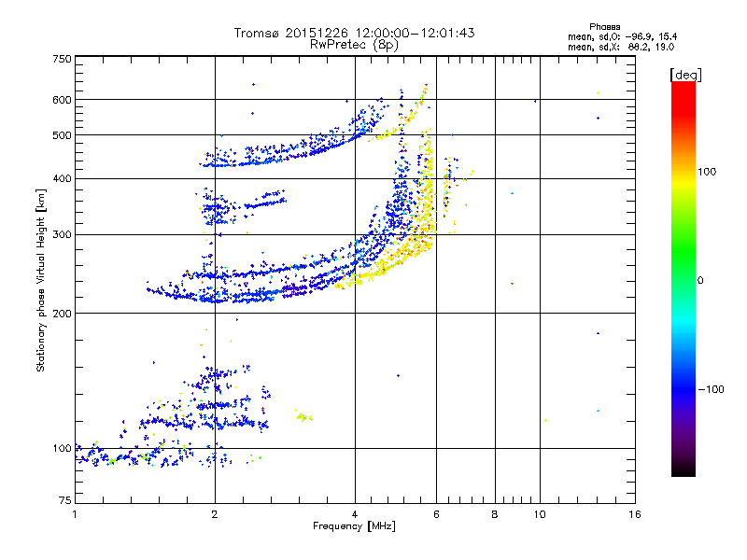
Task: Click the frequency axis label '10'
Action: coord(540,514)
